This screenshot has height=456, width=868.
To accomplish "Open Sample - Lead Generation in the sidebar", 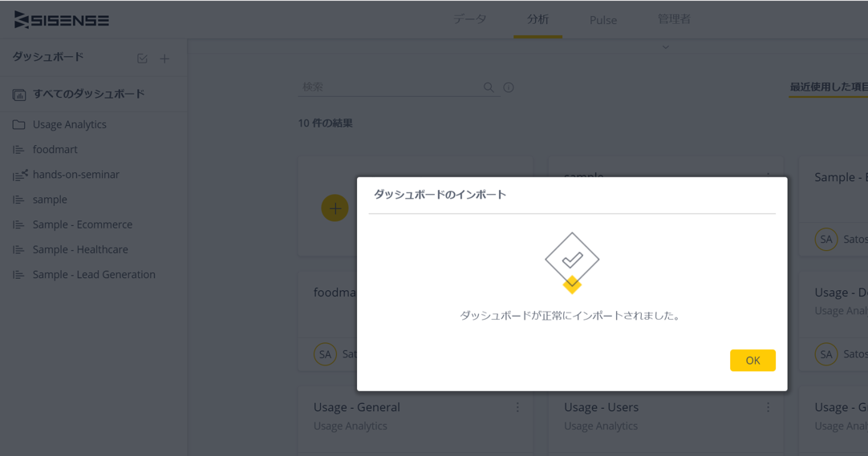I will 94,274.
